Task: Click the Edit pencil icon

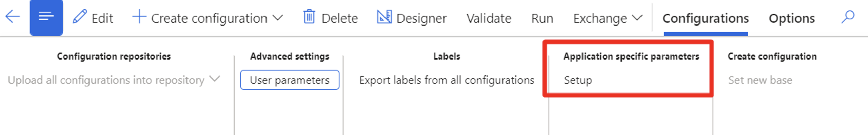Action: [x=80, y=17]
